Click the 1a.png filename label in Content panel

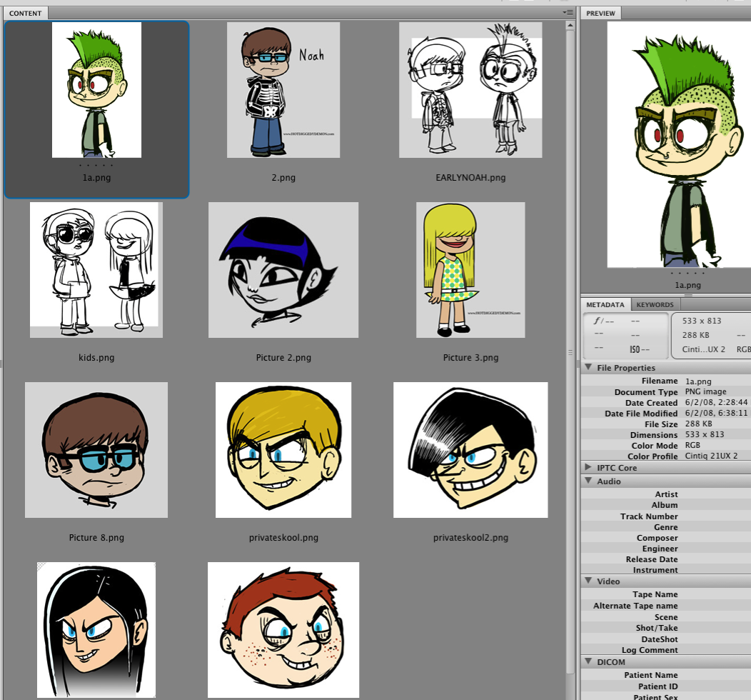[x=97, y=178]
